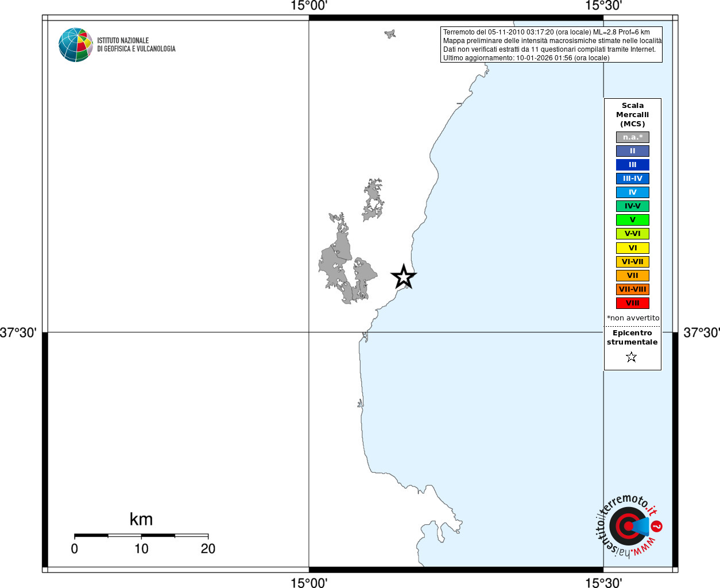Click the Epicentro strumentale label
The width and height of the screenshot is (720, 588).
point(632,338)
